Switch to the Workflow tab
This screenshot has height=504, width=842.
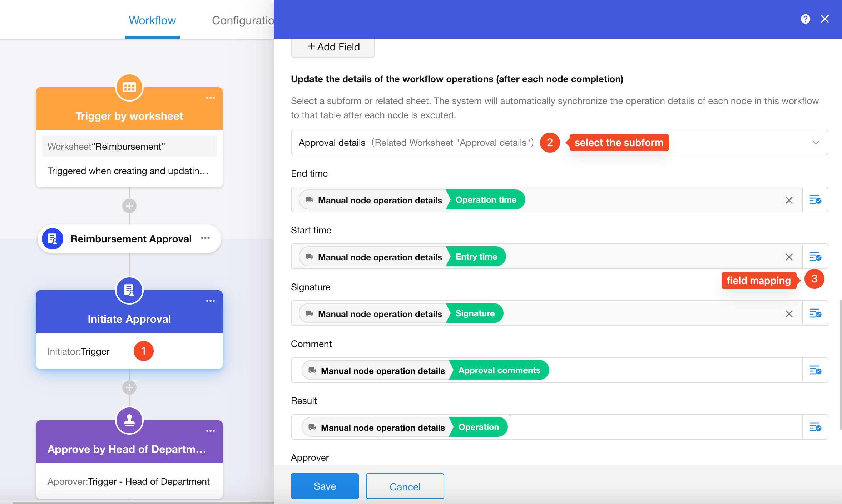pyautogui.click(x=152, y=20)
